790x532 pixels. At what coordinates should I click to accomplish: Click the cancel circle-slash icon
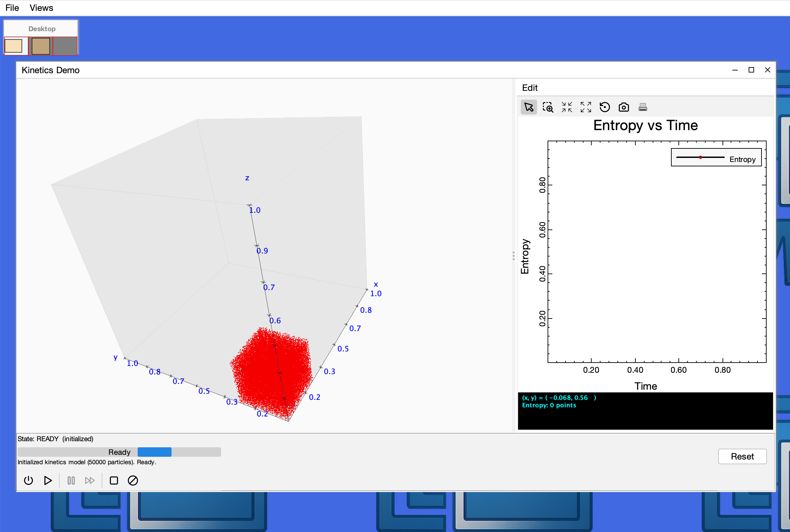point(133,480)
